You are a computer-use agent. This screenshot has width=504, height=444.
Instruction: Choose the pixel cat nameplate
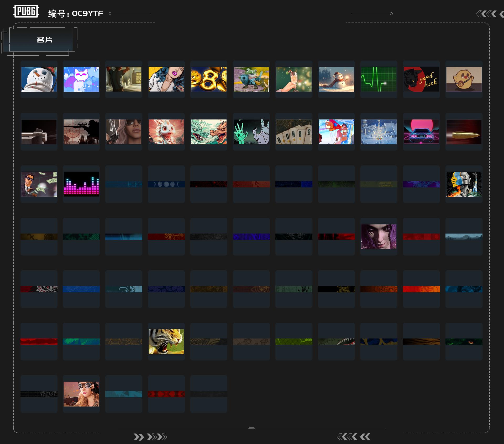pyautogui.click(x=81, y=79)
